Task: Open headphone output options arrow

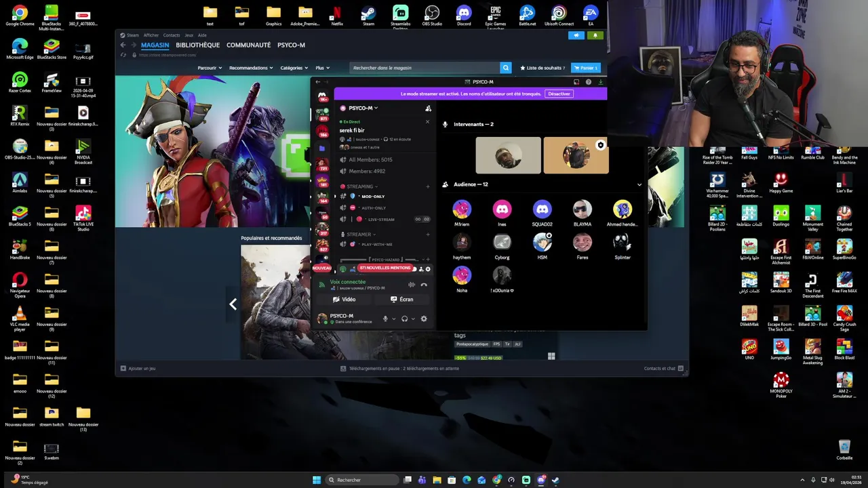Action: tap(412, 319)
